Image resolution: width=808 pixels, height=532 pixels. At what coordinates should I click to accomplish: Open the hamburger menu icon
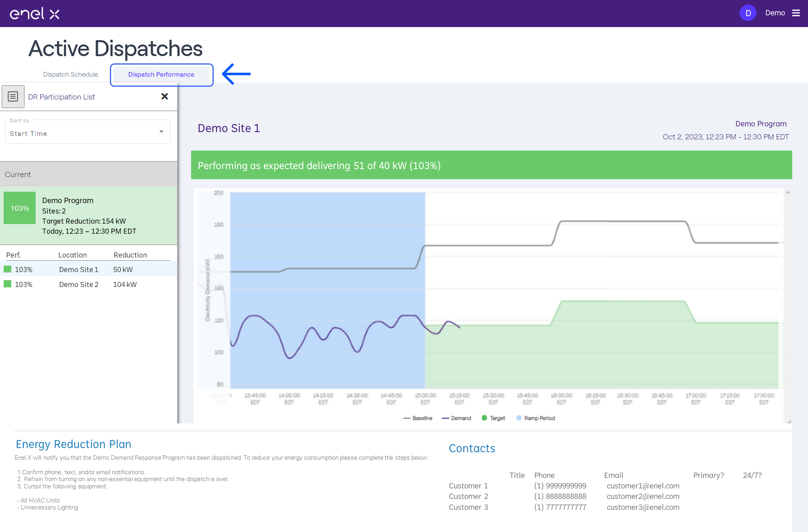(796, 13)
